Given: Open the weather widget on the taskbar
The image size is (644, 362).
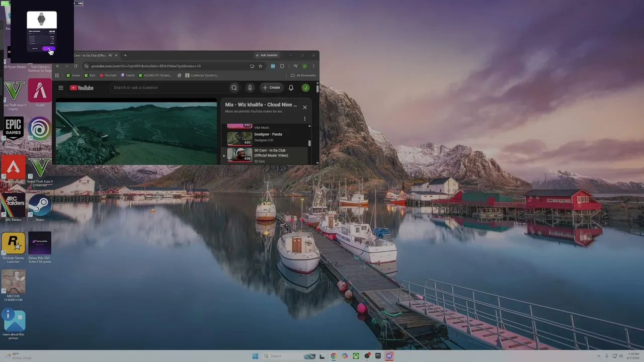Looking at the screenshot, I should click(x=18, y=356).
